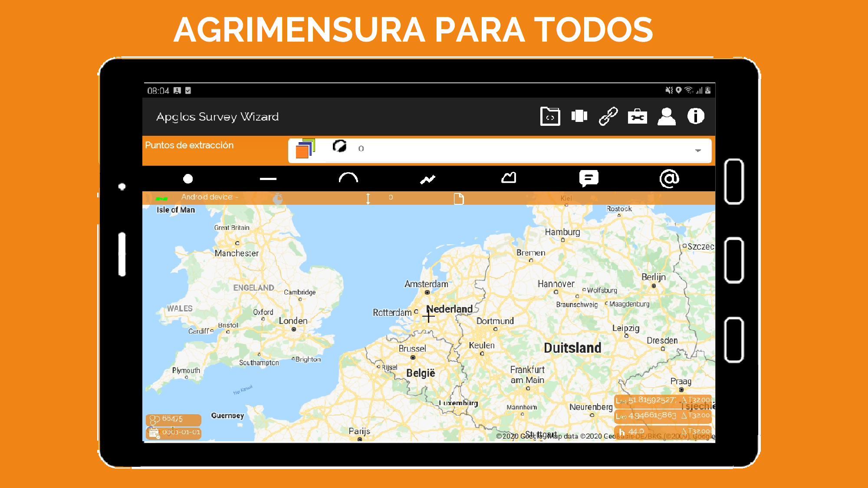Tap the Wi-Fi status bar icon

pyautogui.click(x=689, y=90)
